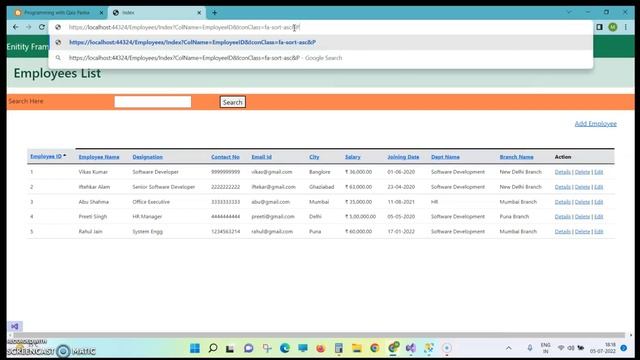Reload the page with refresh icon
640x360 pixels.
[42, 27]
